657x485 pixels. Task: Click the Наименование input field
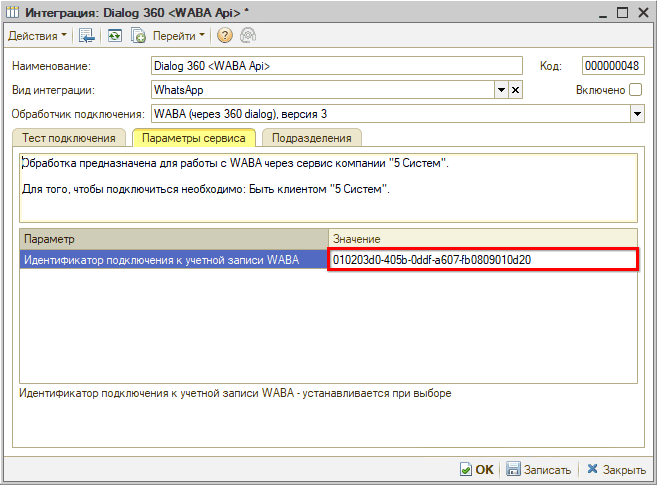click(x=336, y=66)
